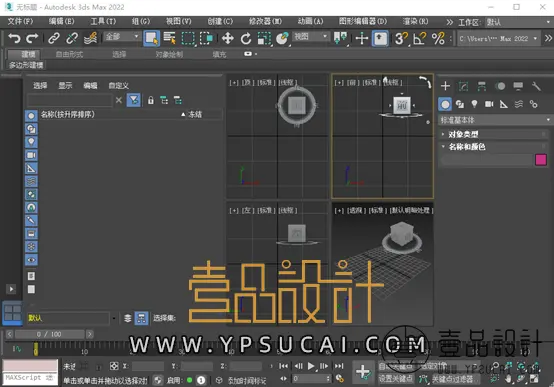Viewport: 554px width, 387px height.
Task: Toggle the lock selection icon in Scene Explorer
Action: (151, 100)
